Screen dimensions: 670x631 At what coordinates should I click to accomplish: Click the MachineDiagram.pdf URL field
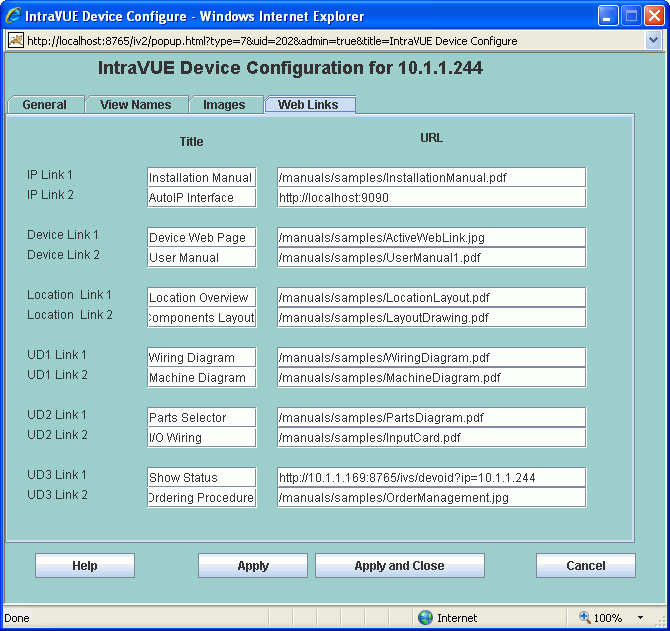432,378
